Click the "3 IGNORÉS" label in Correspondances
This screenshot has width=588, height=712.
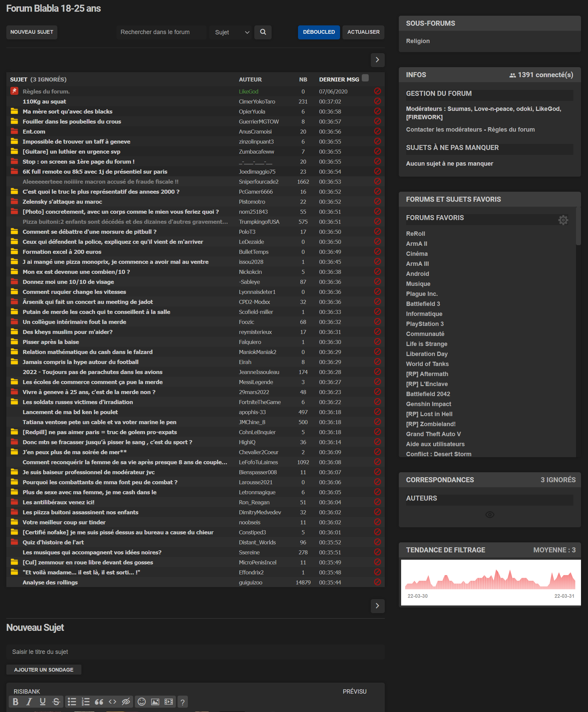click(558, 480)
